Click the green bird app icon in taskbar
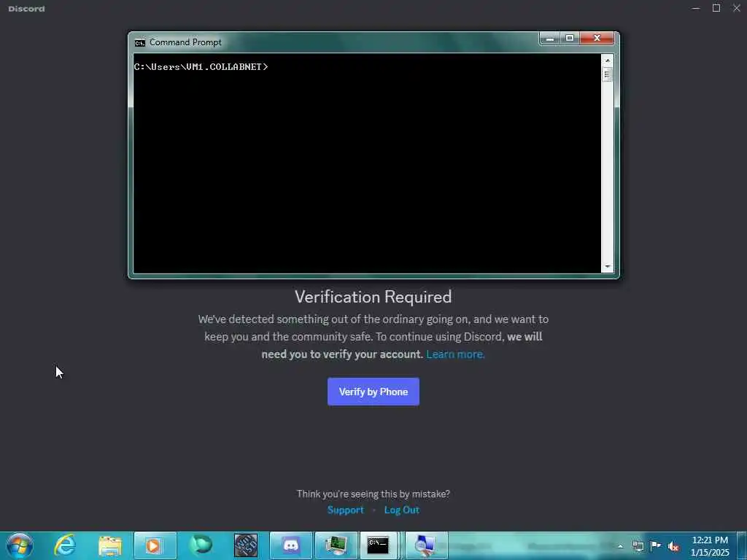 coord(201,545)
